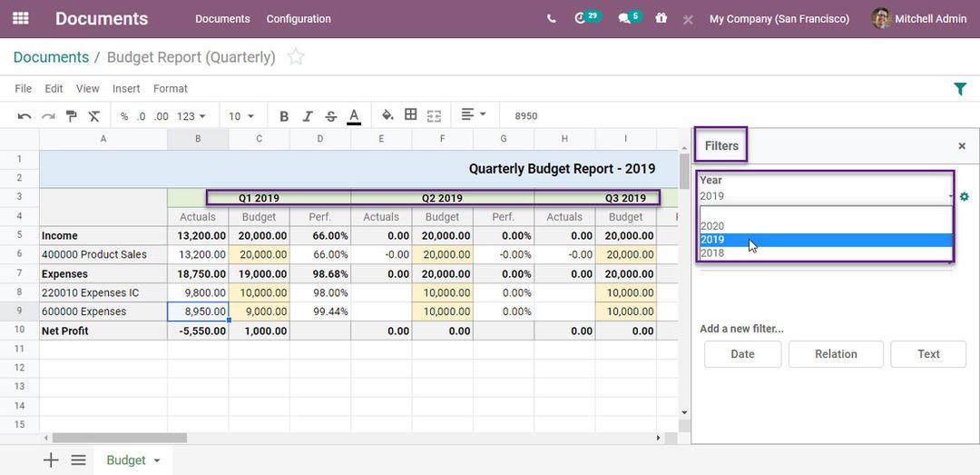The image size is (980, 475).
Task: Expand the font size 10 dropdown
Action: 241,116
